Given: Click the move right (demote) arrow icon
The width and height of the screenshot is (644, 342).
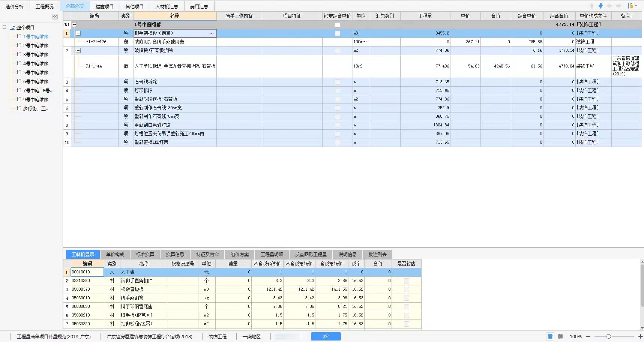Looking at the screenshot, I should pos(618,6).
